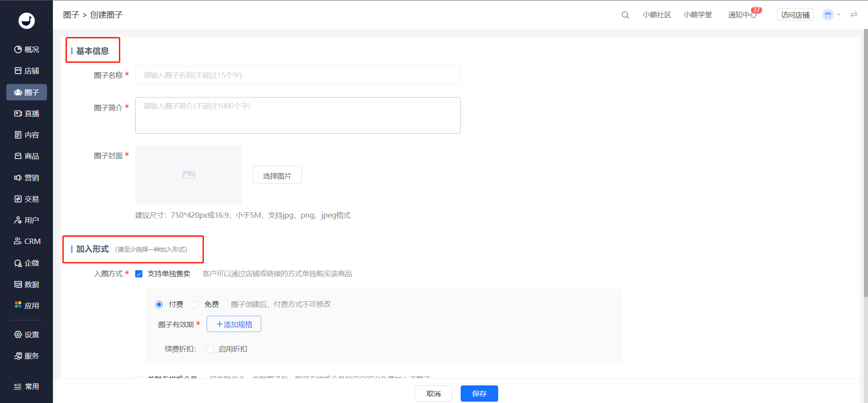Viewport: 868px width, 403px height.
Task: Select the 圈子 sidebar item
Action: [x=27, y=92]
